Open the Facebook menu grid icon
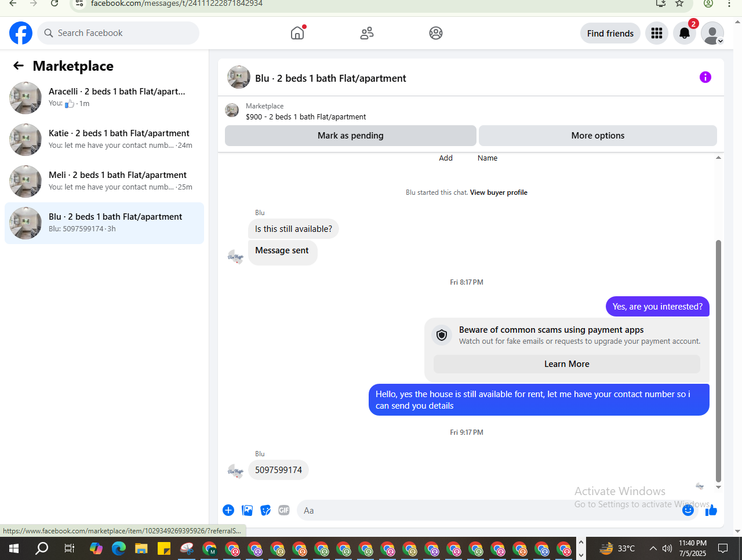The image size is (742, 560). coord(657,33)
